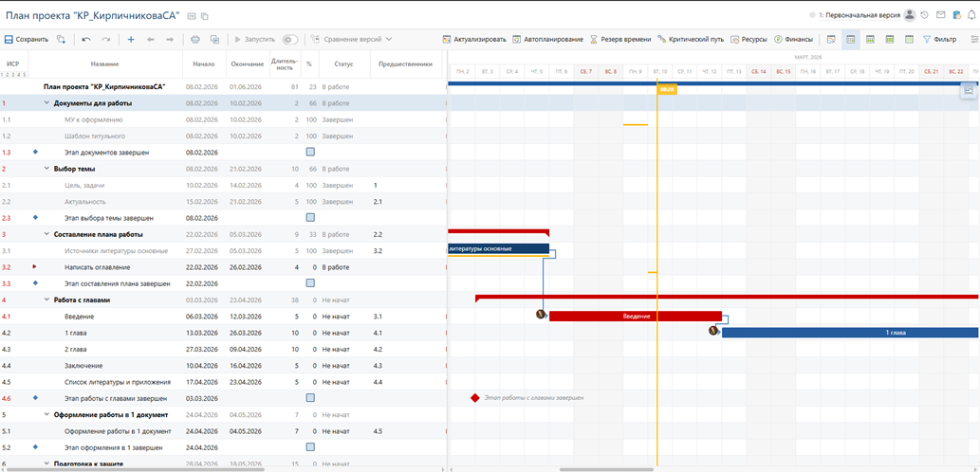Open notifications bell icon

971,15
